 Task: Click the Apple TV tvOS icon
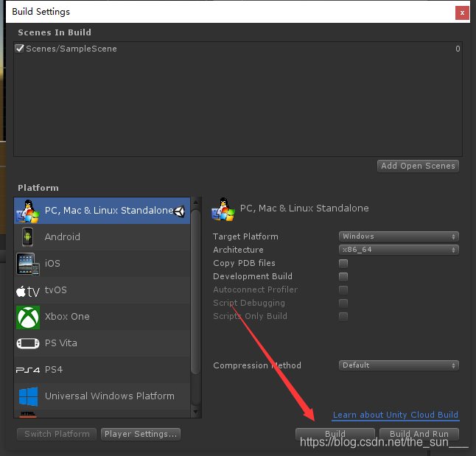(x=28, y=292)
